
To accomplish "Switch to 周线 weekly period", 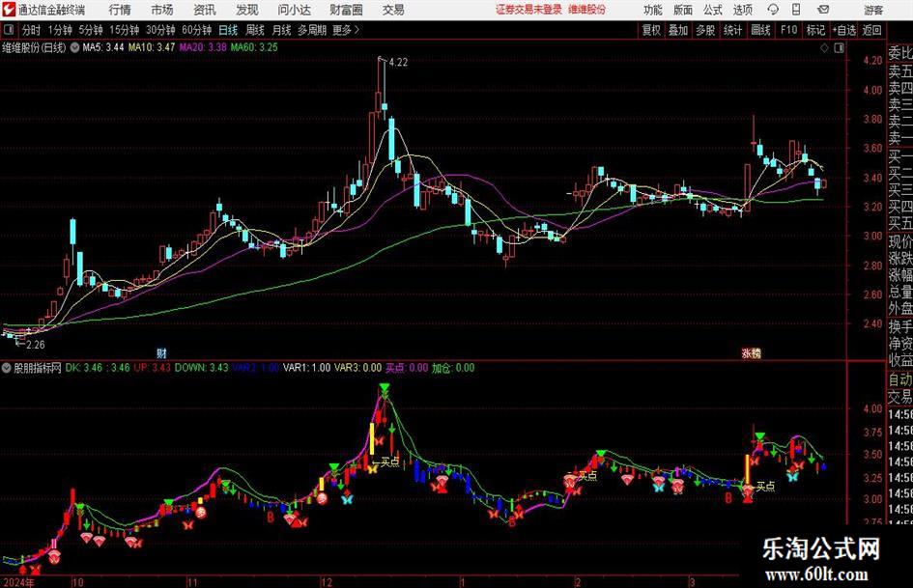I will (255, 30).
